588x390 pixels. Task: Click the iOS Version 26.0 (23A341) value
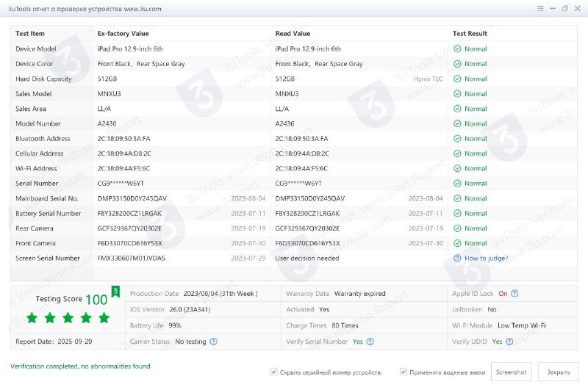[190, 310]
